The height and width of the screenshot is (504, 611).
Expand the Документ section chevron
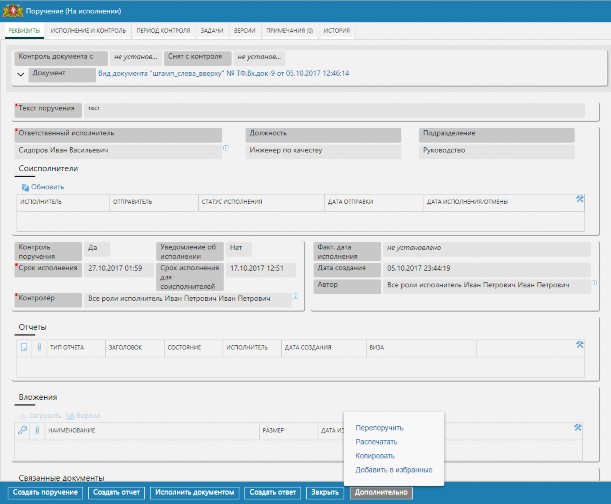point(21,74)
